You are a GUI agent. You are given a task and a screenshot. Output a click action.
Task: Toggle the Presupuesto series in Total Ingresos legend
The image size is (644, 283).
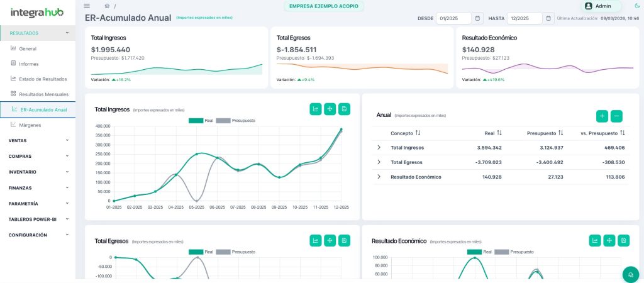[236, 120]
